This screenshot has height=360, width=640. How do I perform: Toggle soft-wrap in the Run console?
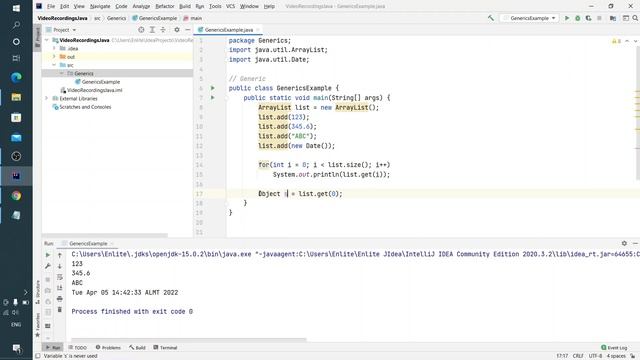60,277
